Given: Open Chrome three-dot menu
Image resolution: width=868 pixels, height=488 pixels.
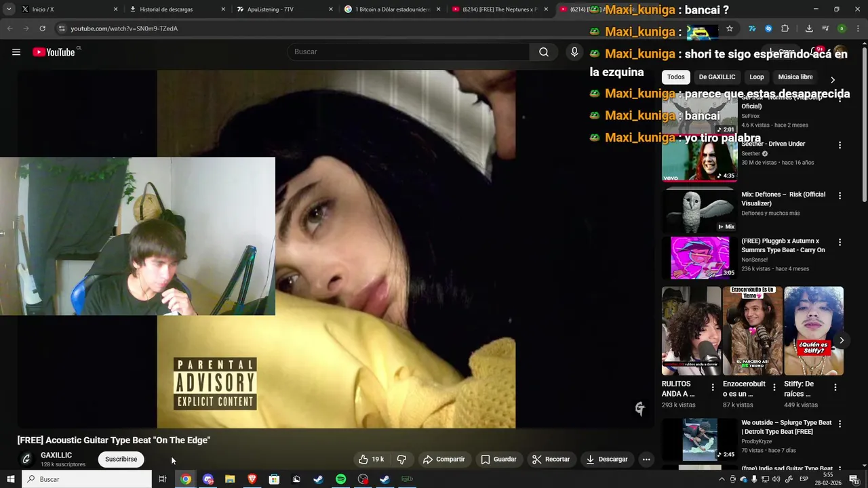Looking at the screenshot, I should 858,28.
